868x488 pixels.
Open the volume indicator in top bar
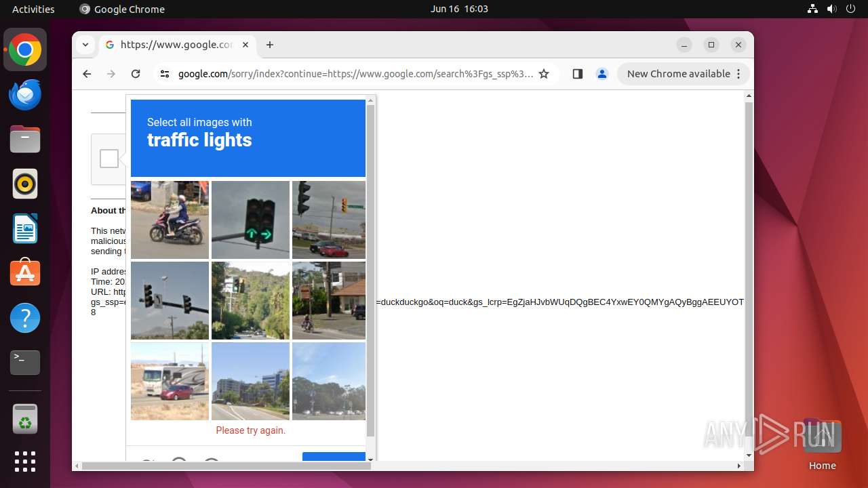[x=832, y=9]
